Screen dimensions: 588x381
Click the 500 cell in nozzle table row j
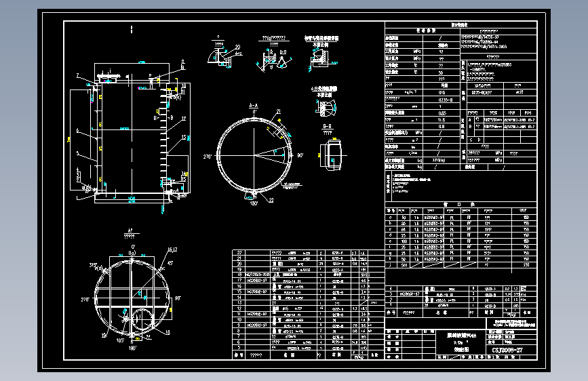[x=404, y=265]
